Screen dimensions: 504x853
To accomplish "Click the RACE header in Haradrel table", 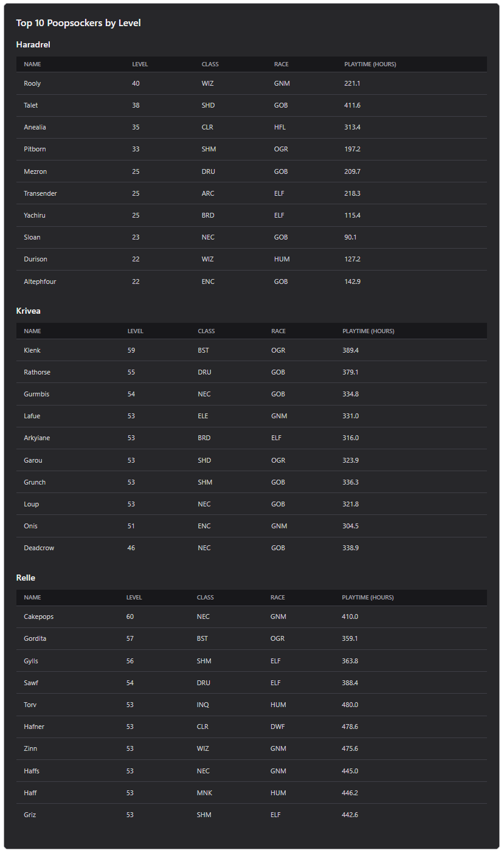I will click(x=281, y=64).
